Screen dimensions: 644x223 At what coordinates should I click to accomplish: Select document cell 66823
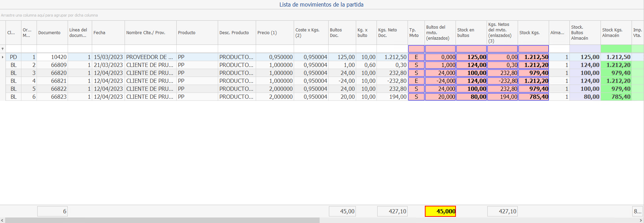[x=52, y=97]
